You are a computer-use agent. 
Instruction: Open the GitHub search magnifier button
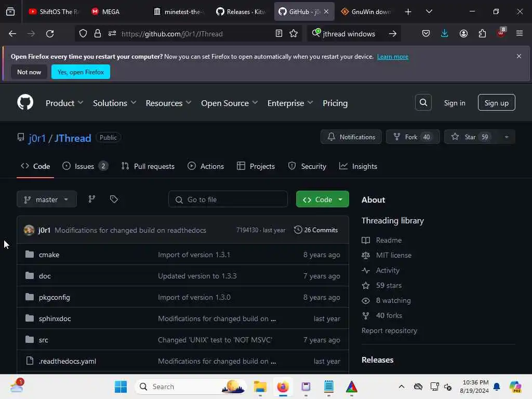(x=423, y=102)
